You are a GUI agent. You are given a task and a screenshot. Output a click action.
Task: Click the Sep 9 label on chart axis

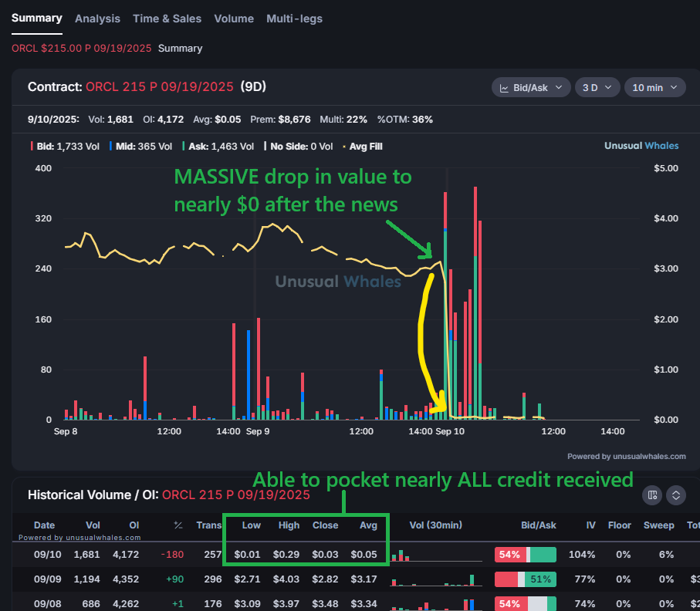258,431
